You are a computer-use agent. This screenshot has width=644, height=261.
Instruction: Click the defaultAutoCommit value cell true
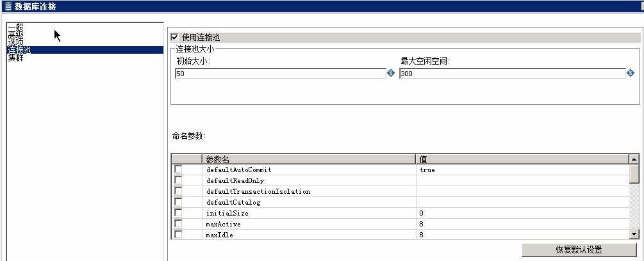522,170
